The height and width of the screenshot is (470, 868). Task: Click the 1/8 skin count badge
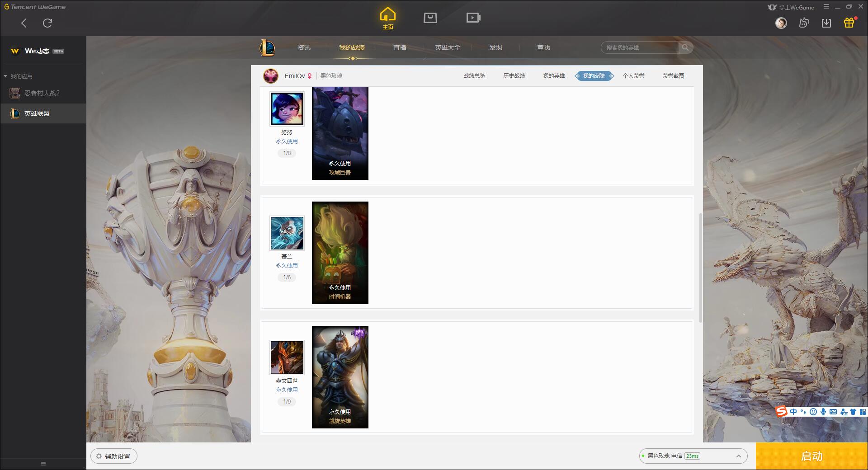click(x=287, y=153)
